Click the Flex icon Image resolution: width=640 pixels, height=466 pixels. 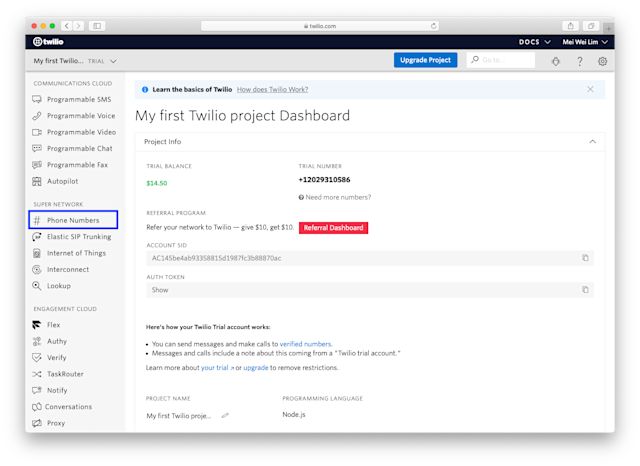(x=37, y=325)
